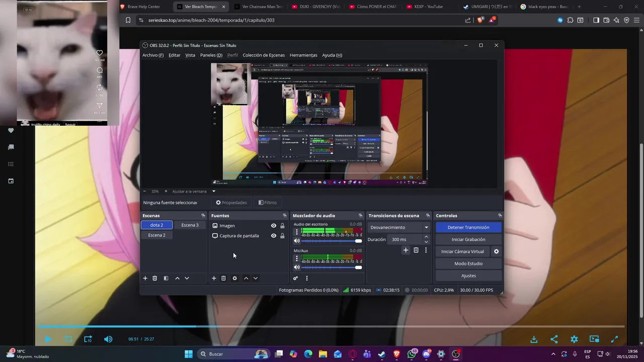
Task: Zoom in preview with plus icon
Action: pyautogui.click(x=166, y=191)
